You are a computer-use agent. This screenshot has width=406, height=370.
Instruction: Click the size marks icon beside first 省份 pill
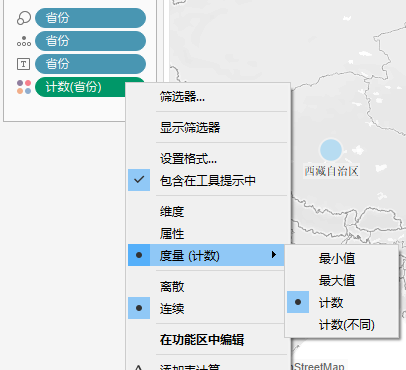click(24, 18)
